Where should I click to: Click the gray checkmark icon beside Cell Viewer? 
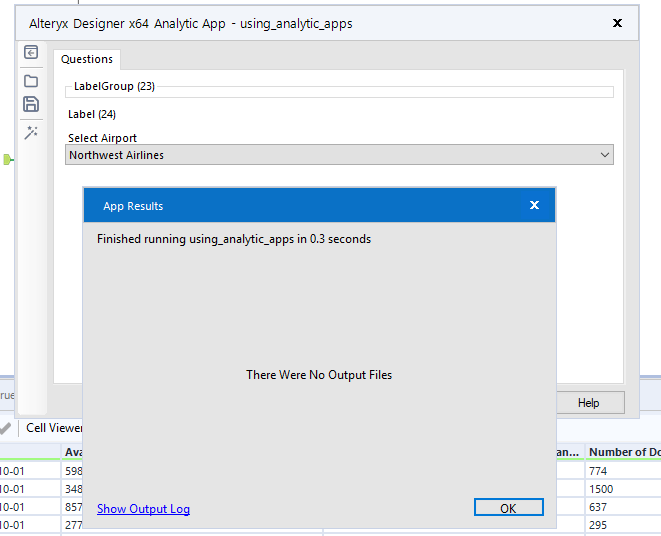pos(5,428)
